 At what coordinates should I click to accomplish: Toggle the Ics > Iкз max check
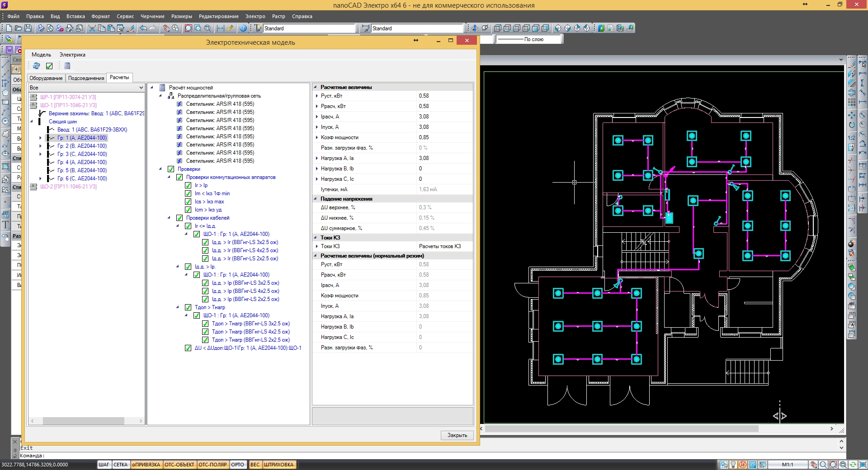[x=188, y=202]
